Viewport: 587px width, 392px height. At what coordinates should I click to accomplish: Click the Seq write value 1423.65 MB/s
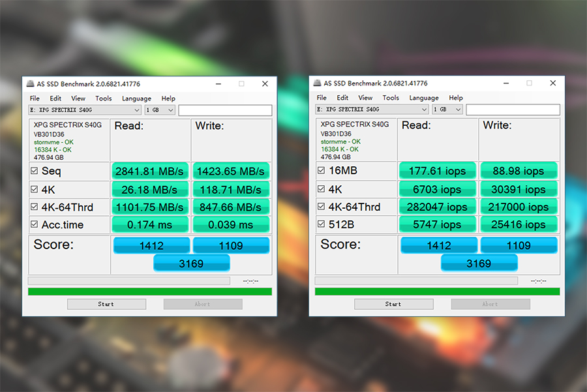[x=231, y=171]
